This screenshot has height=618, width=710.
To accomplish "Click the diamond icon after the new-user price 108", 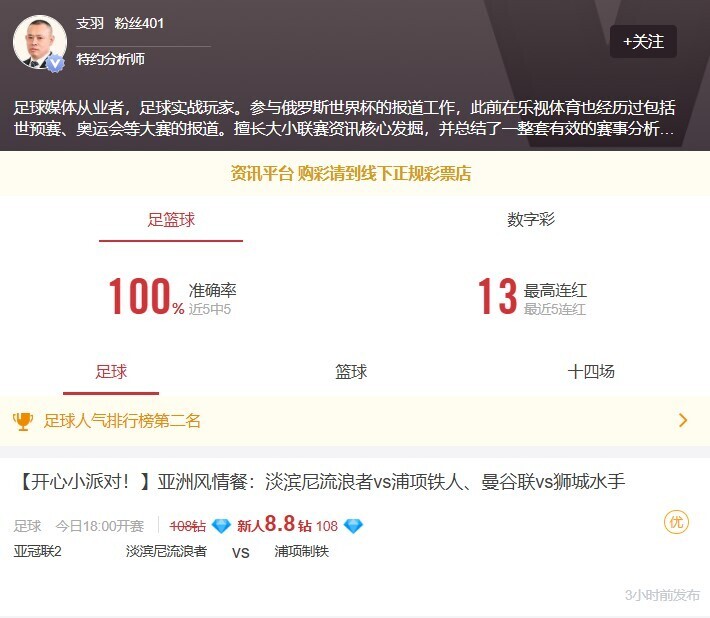I will click(x=353, y=526).
